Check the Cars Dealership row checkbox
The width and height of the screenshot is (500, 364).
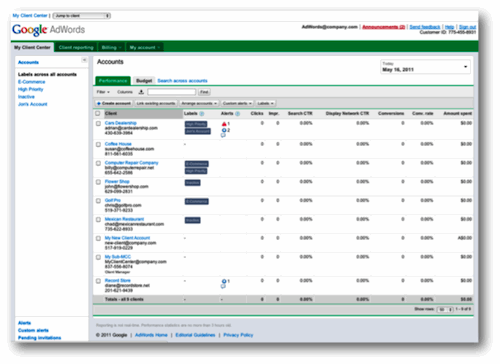pos(98,123)
